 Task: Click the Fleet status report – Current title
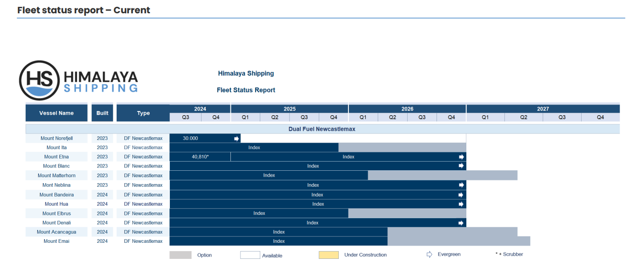(84, 10)
